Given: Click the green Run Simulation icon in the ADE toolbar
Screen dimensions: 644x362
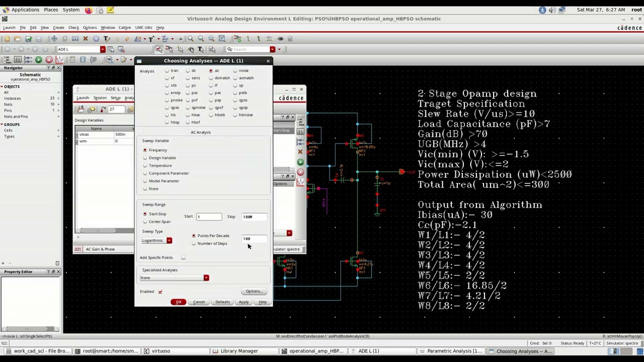Looking at the screenshot, I should [x=38, y=60].
